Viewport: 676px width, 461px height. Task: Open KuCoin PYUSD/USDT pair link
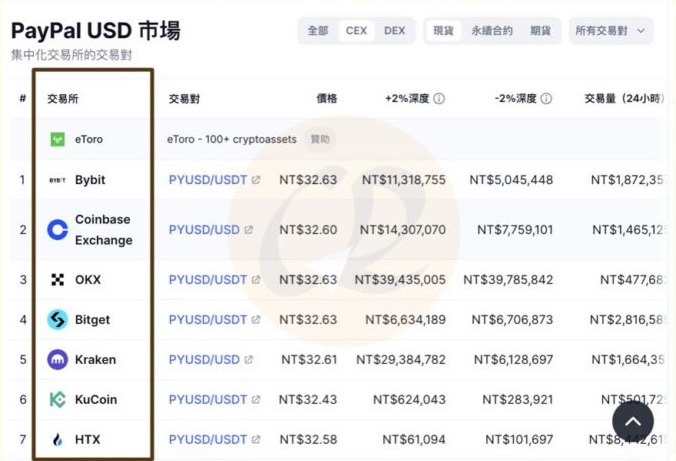pos(208,400)
